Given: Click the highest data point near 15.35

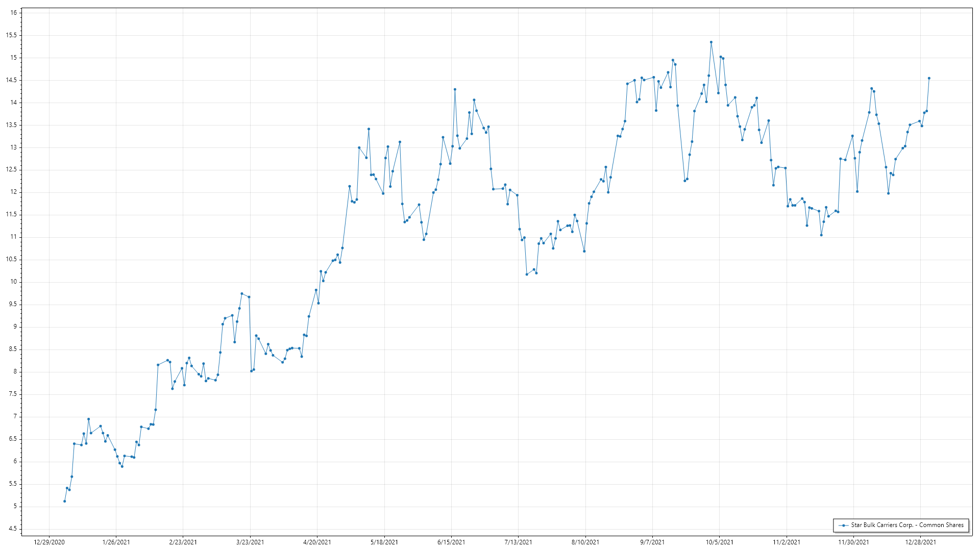Looking at the screenshot, I should pos(711,42).
